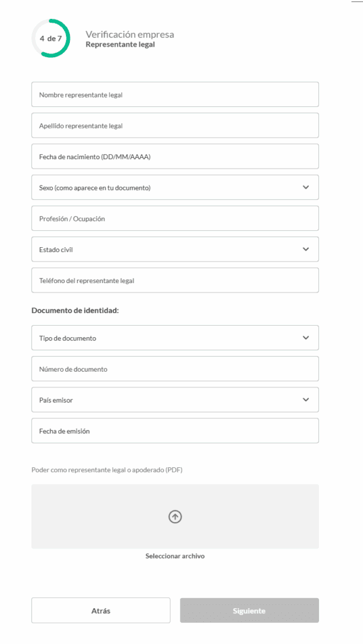Screen dimensions: 363x644
Task: Expand the Estado civil dropdown arrow
Action: 306,249
